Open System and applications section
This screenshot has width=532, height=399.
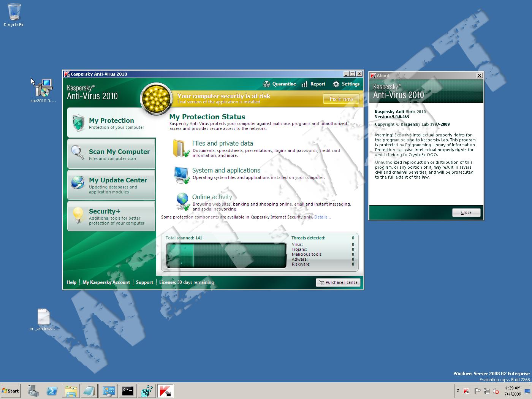pos(226,170)
